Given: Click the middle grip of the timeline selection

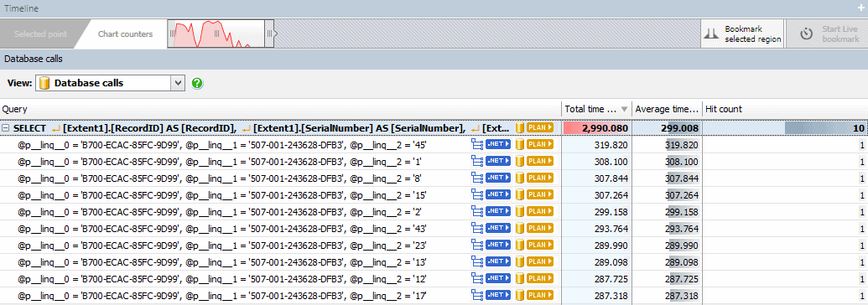Looking at the screenshot, I should point(216,34).
